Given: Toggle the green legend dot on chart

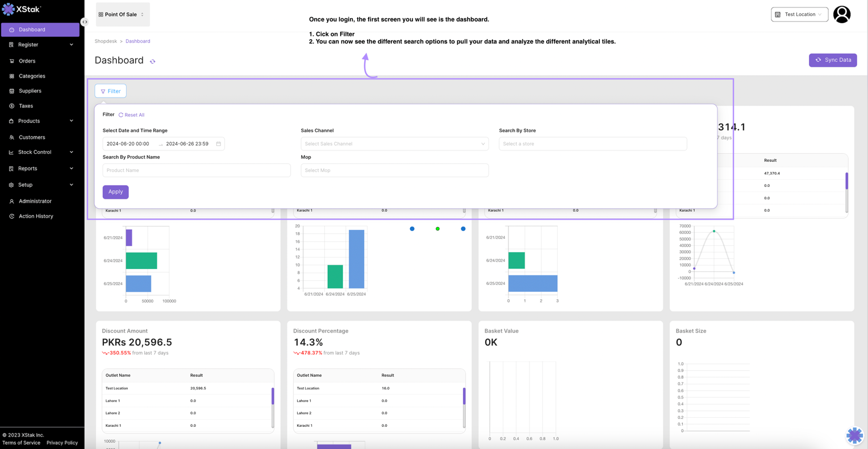Looking at the screenshot, I should [x=437, y=229].
